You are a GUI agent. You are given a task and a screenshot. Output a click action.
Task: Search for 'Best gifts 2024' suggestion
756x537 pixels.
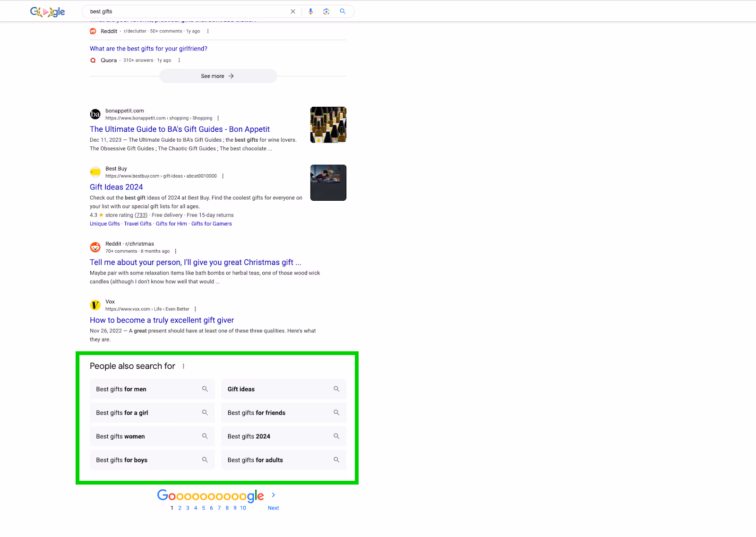283,436
